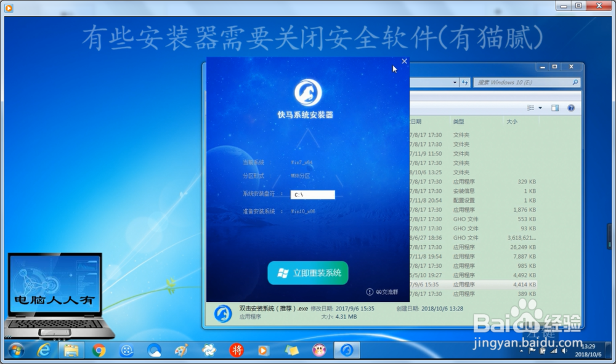Toggle the Explorer preview pane button
Image resolution: width=616 pixels, height=364 pixels.
point(555,108)
